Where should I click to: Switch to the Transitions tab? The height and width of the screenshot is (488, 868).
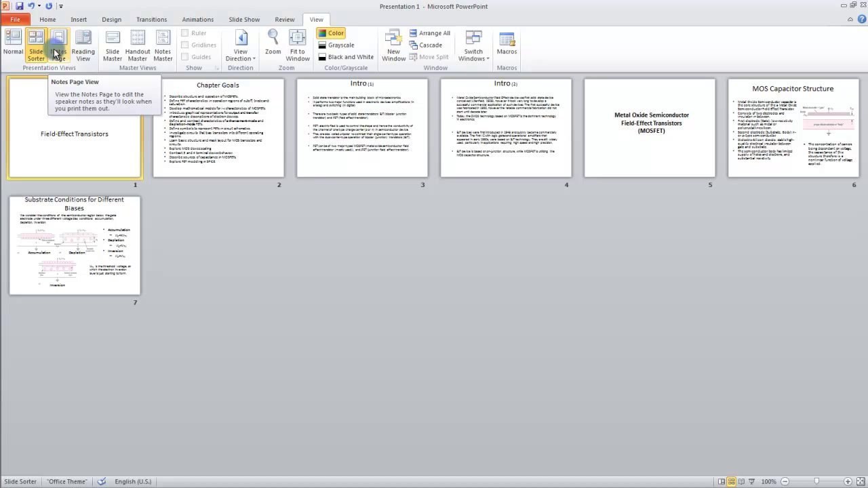pyautogui.click(x=151, y=20)
